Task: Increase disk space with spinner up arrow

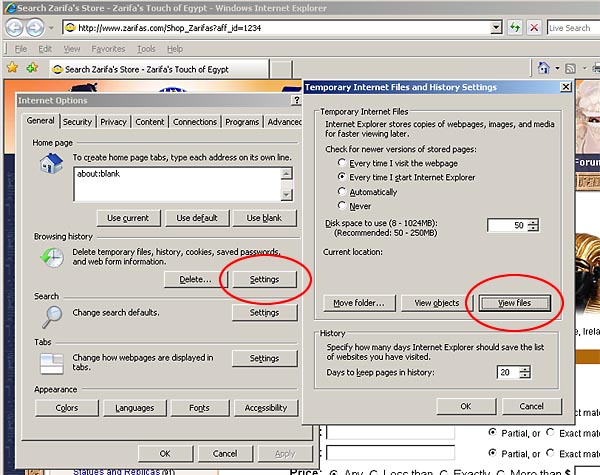Action: coord(533,222)
